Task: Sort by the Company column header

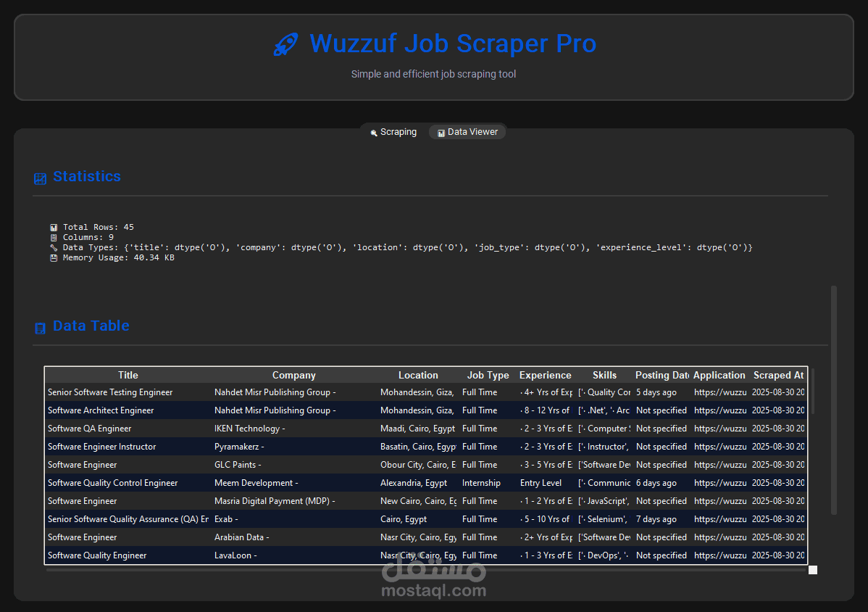Action: (294, 375)
